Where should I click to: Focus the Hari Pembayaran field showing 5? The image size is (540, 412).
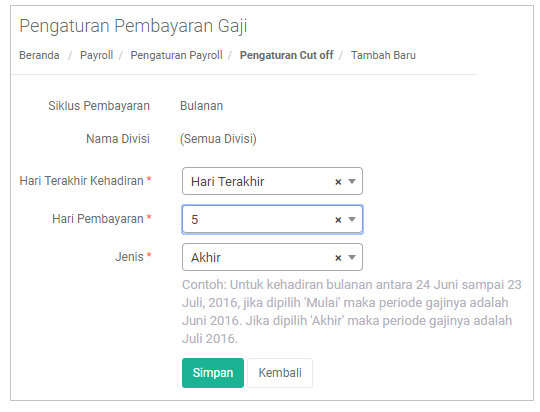point(272,219)
